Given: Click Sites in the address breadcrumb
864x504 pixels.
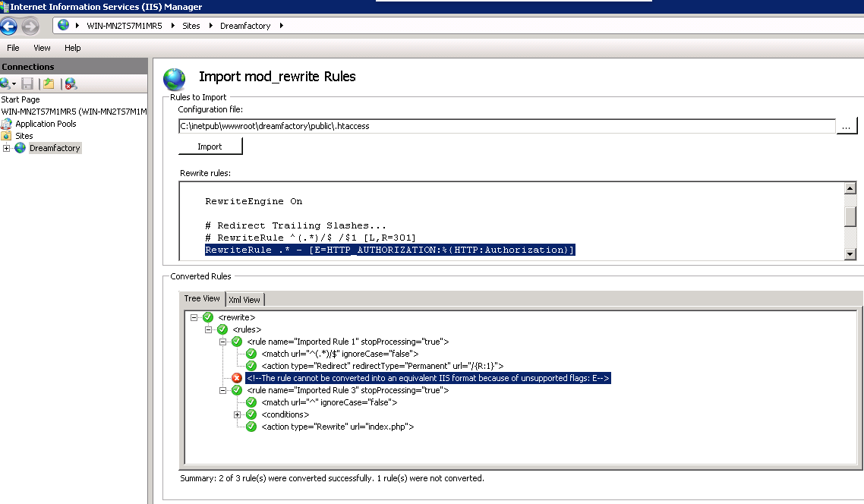Looking at the screenshot, I should 191,26.
